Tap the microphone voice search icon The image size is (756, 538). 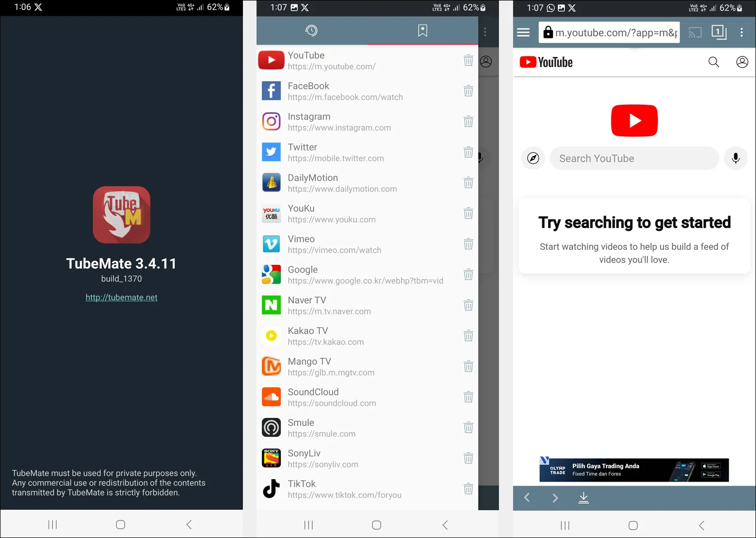click(735, 158)
